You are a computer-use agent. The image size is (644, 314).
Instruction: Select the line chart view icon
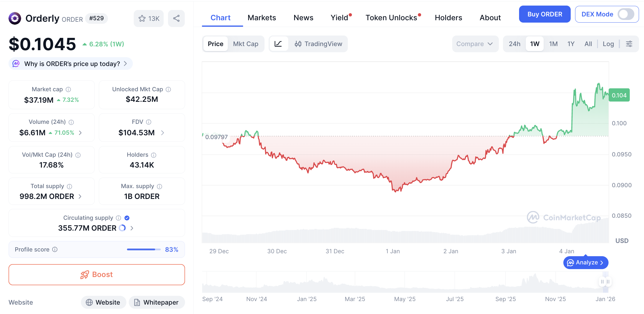click(x=278, y=44)
